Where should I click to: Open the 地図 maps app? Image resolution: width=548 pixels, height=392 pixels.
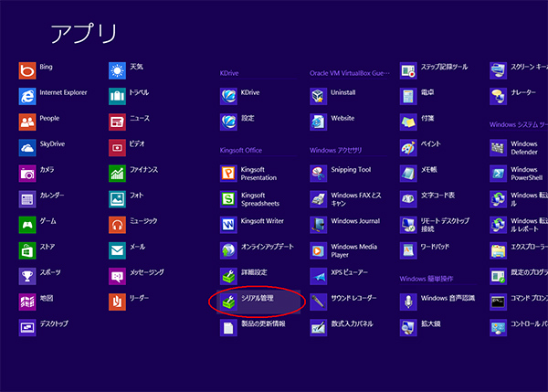coord(27,302)
